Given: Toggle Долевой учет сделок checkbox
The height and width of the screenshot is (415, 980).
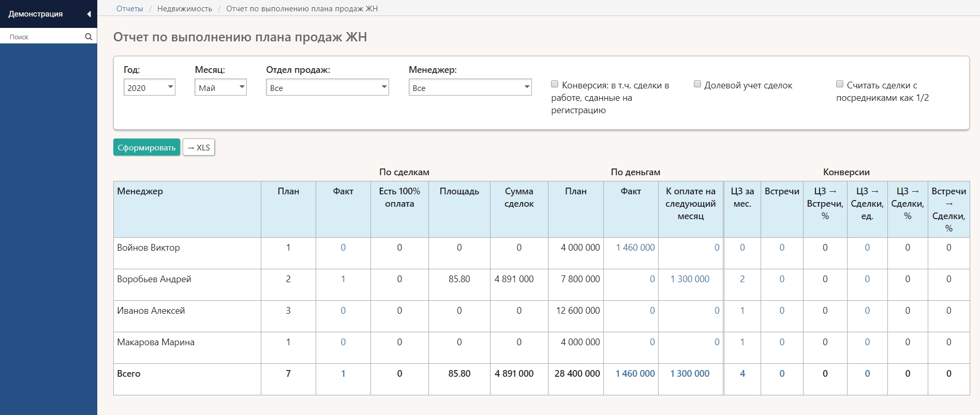Looking at the screenshot, I should 697,84.
